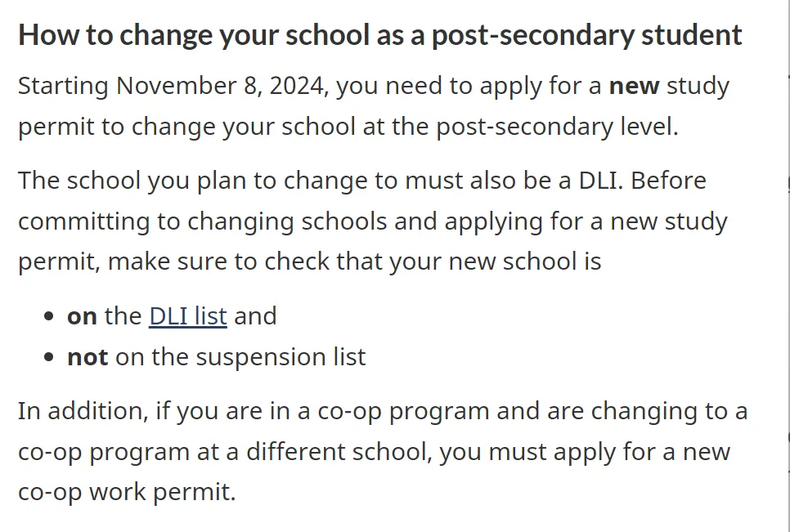
Task: Click the bold word "on" in first bullet
Action: (82, 316)
